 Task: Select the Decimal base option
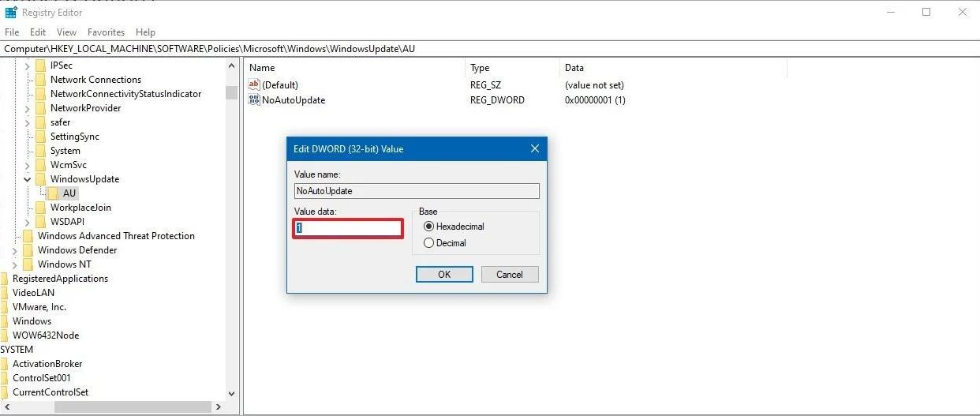[x=429, y=243]
